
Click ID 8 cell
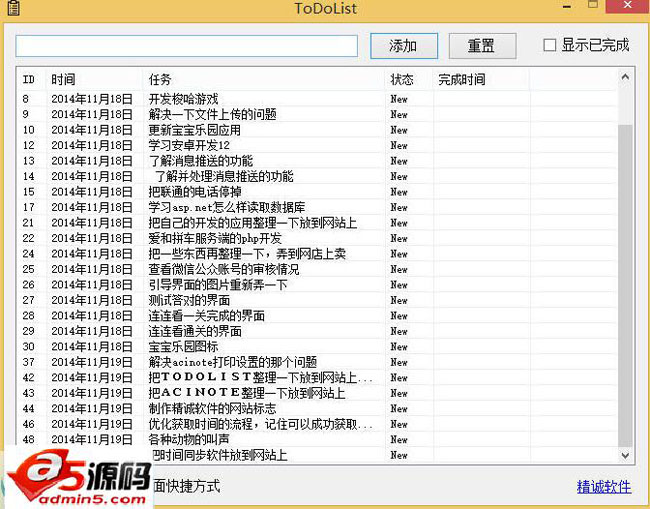pyautogui.click(x=26, y=99)
